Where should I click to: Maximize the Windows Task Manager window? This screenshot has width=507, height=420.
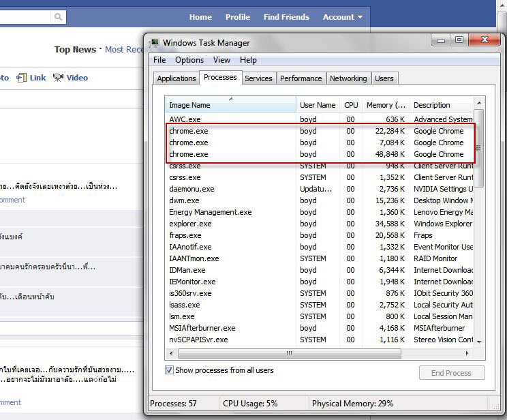[459, 40]
